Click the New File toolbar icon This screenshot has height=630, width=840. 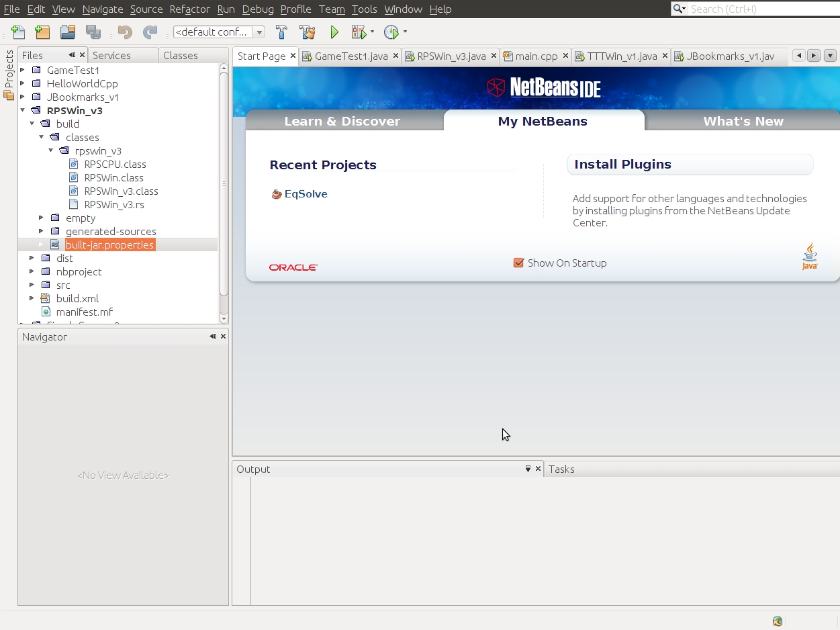tap(18, 32)
